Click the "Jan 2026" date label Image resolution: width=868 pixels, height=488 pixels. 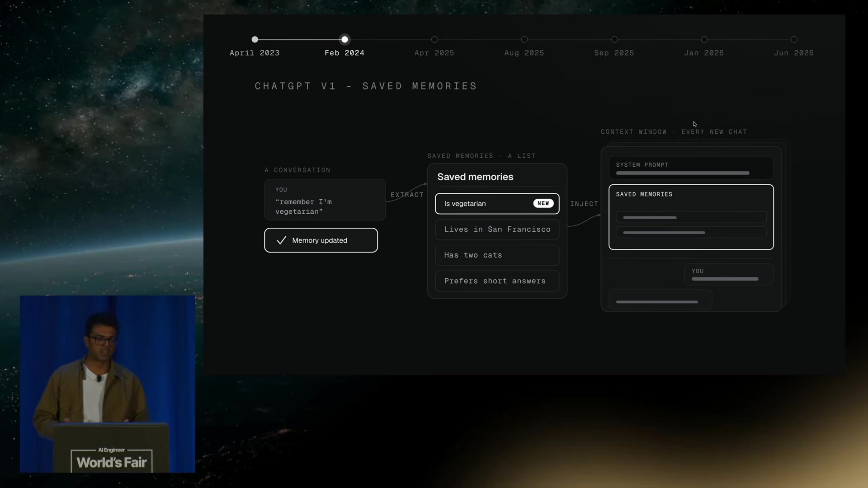tap(704, 53)
